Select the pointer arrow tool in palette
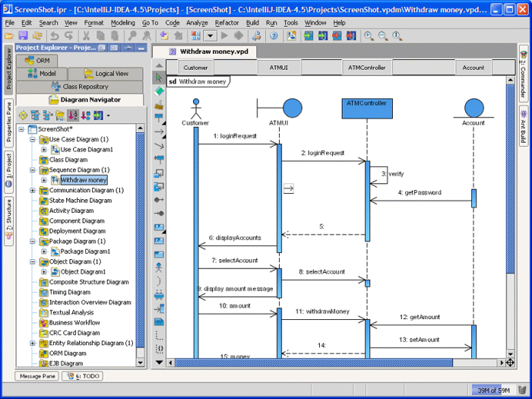The image size is (532, 399). 158,78
